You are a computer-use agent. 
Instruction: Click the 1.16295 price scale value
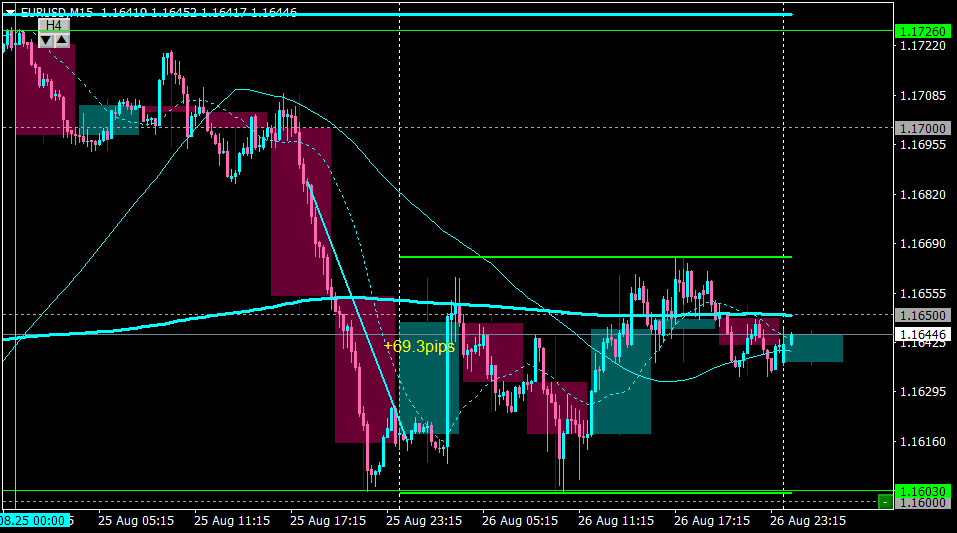pos(923,391)
